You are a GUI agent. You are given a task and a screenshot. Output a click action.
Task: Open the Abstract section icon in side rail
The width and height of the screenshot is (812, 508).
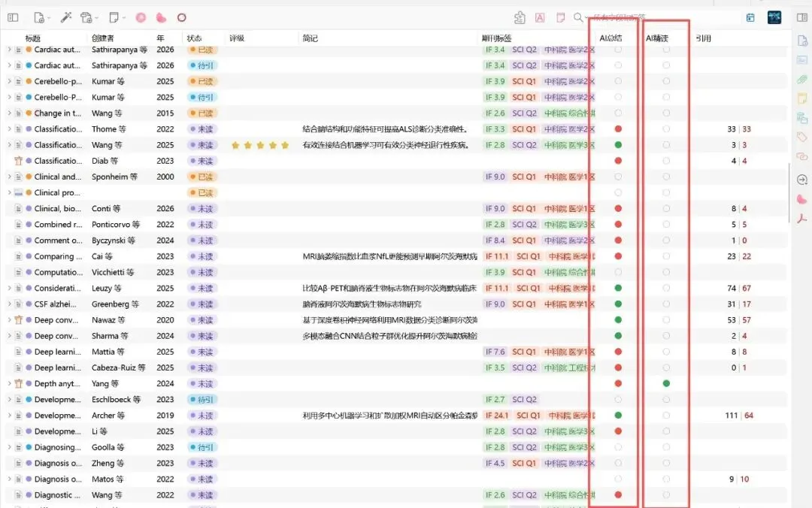click(802, 60)
